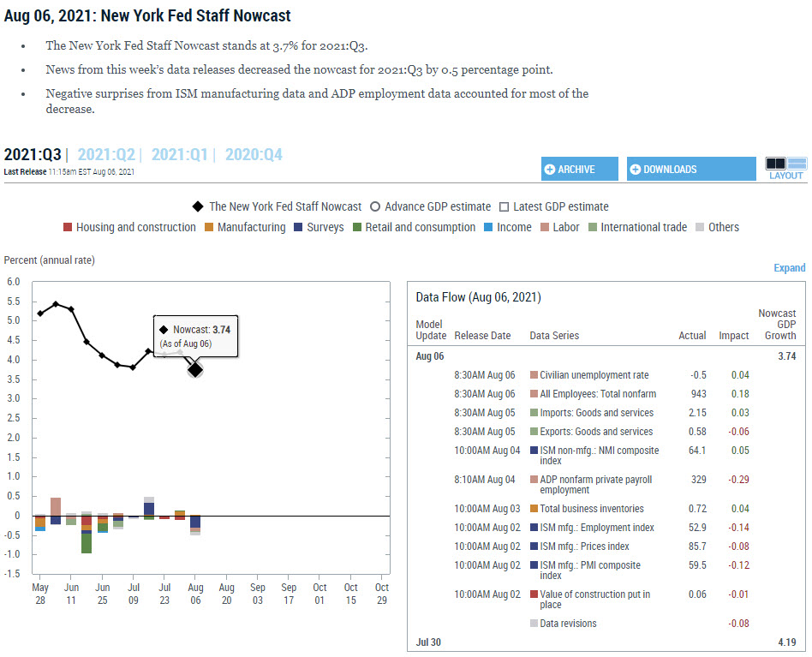
Task: Click the Labor square beside Civilian unemployment rate
Action: [x=533, y=375]
